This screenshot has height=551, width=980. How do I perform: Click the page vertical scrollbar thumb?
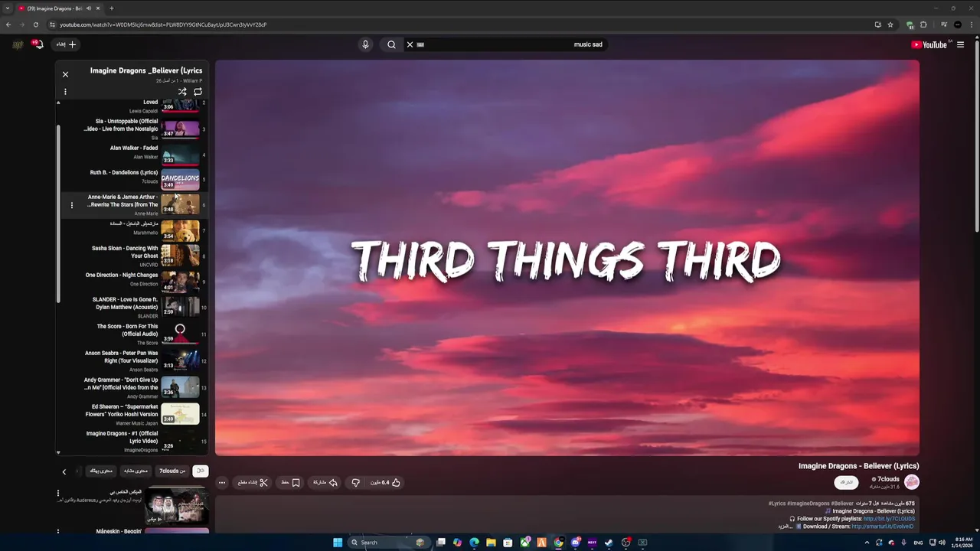click(977, 138)
